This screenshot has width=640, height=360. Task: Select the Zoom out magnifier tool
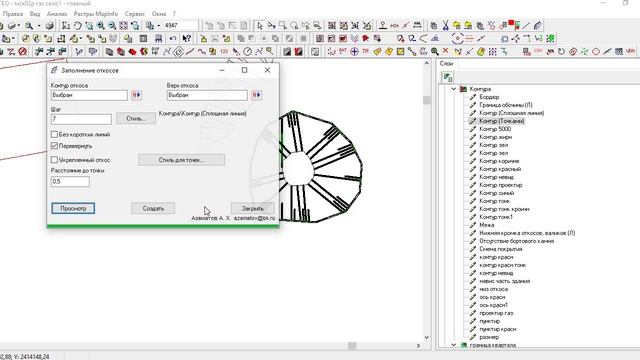112,26
